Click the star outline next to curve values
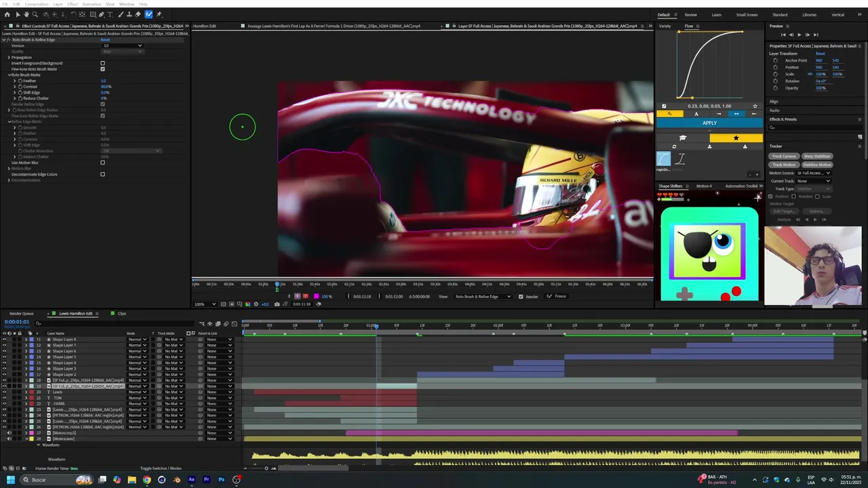The height and width of the screenshot is (488, 868). point(755,106)
